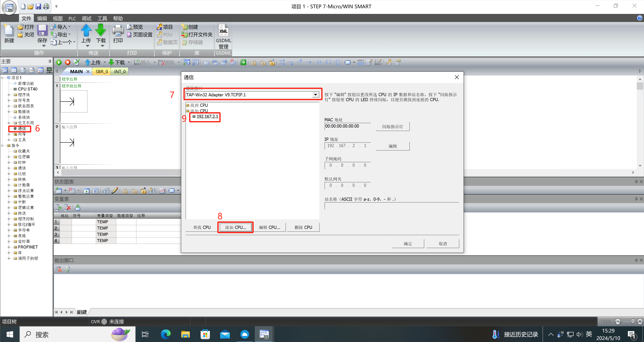
Task: Click the help question mark icon
Action: [x=640, y=18]
